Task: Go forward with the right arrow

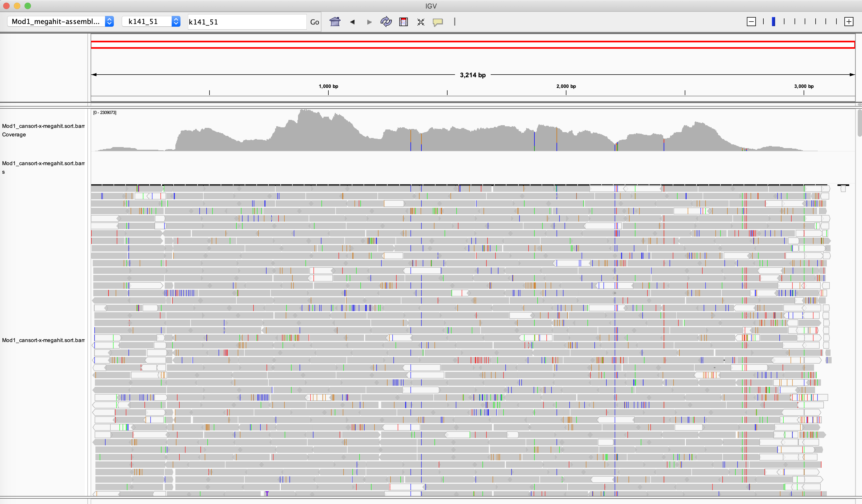Action: coord(369,22)
